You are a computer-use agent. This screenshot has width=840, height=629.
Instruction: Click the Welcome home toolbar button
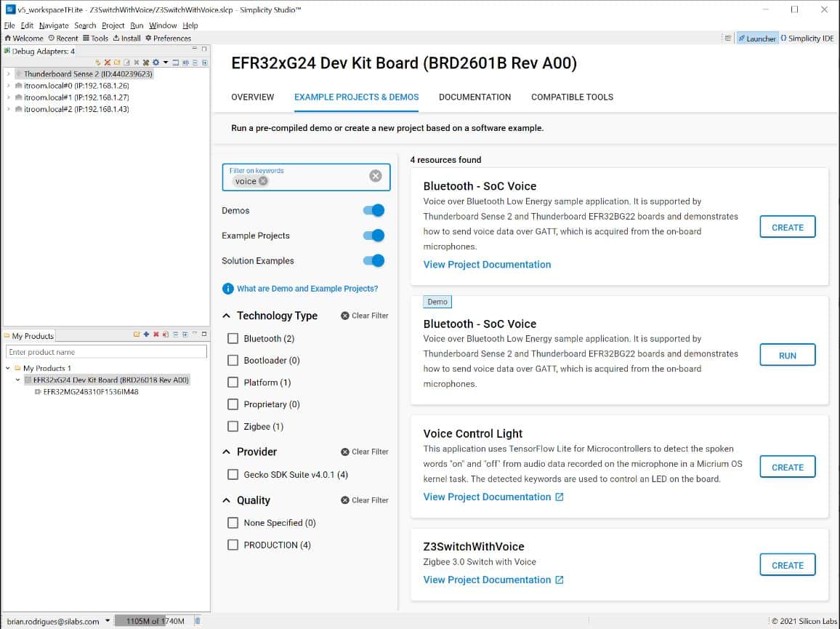(23, 38)
